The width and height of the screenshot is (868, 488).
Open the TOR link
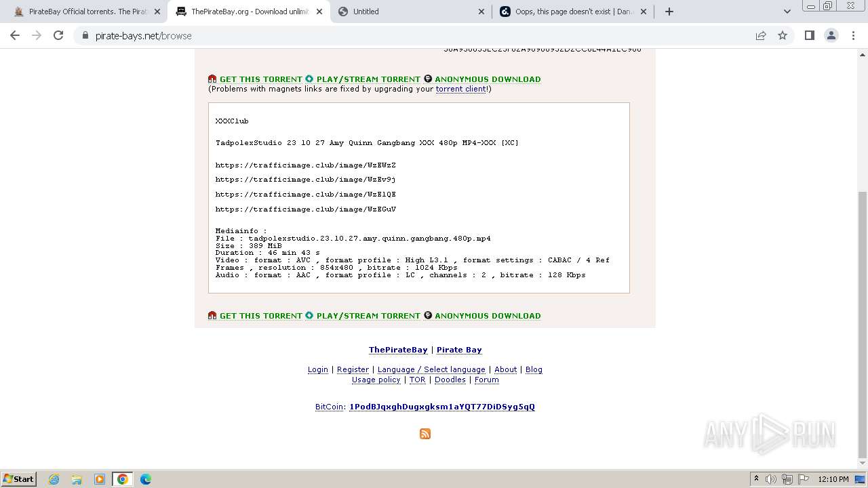coord(417,380)
